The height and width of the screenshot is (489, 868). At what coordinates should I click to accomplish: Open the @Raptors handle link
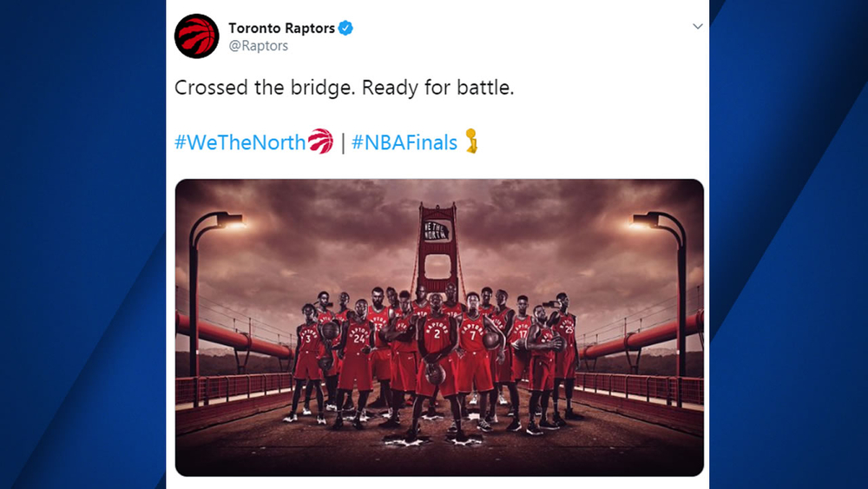click(258, 46)
